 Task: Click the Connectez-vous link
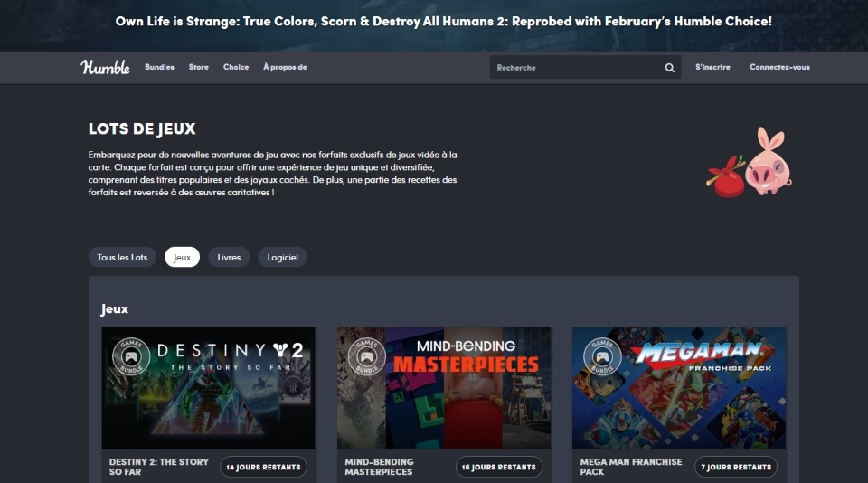click(779, 67)
